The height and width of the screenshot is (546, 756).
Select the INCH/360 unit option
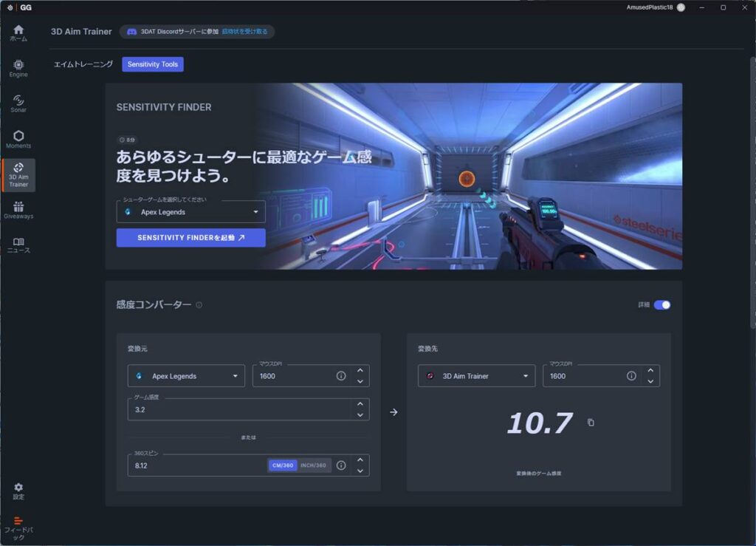[x=313, y=465]
